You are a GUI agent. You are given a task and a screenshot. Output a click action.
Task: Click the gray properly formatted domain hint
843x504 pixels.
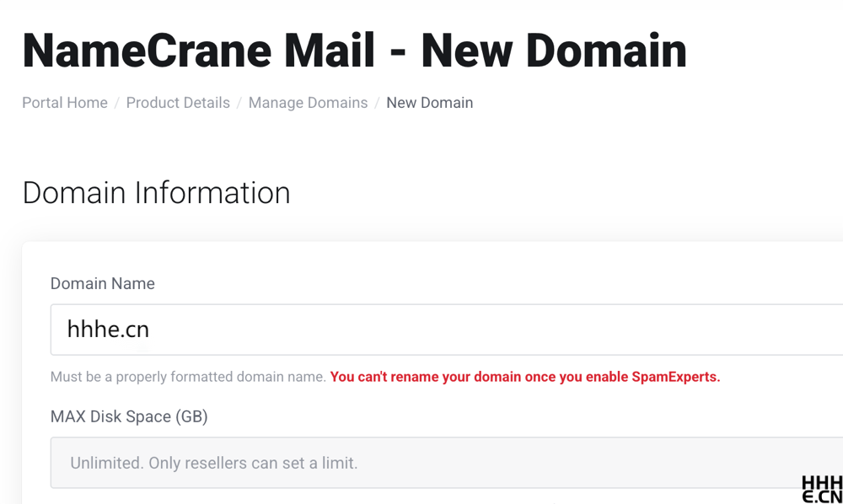(x=188, y=377)
